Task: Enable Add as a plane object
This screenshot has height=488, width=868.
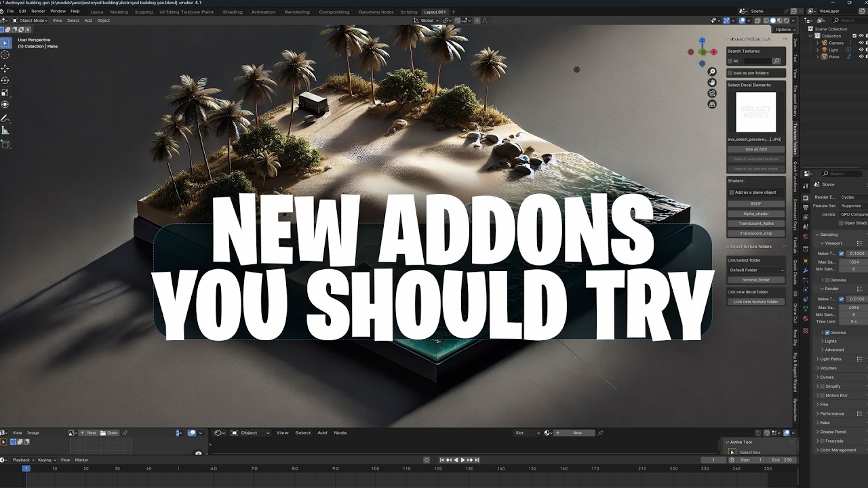Action: click(732, 192)
